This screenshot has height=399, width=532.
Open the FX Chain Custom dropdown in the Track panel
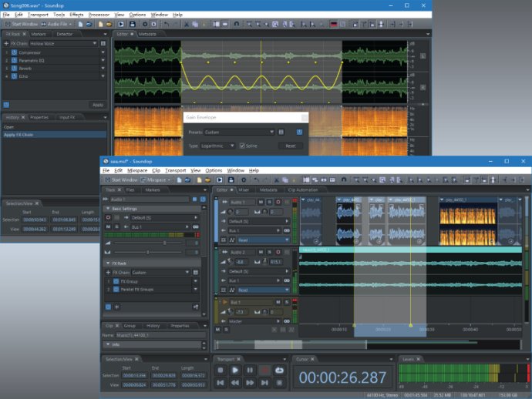coord(160,272)
